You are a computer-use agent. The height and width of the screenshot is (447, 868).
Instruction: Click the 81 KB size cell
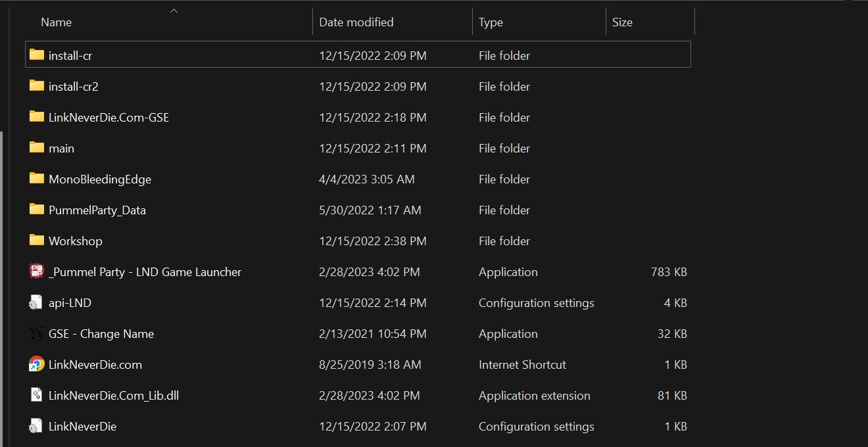(x=672, y=396)
